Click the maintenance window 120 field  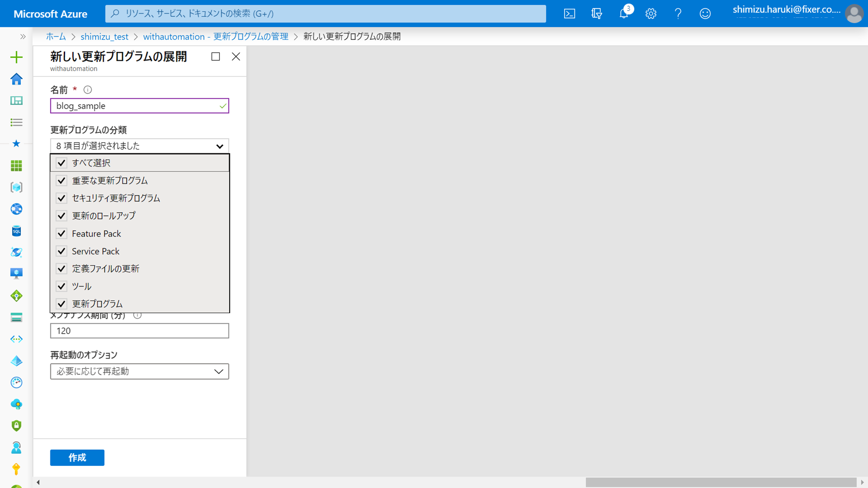pos(139,331)
